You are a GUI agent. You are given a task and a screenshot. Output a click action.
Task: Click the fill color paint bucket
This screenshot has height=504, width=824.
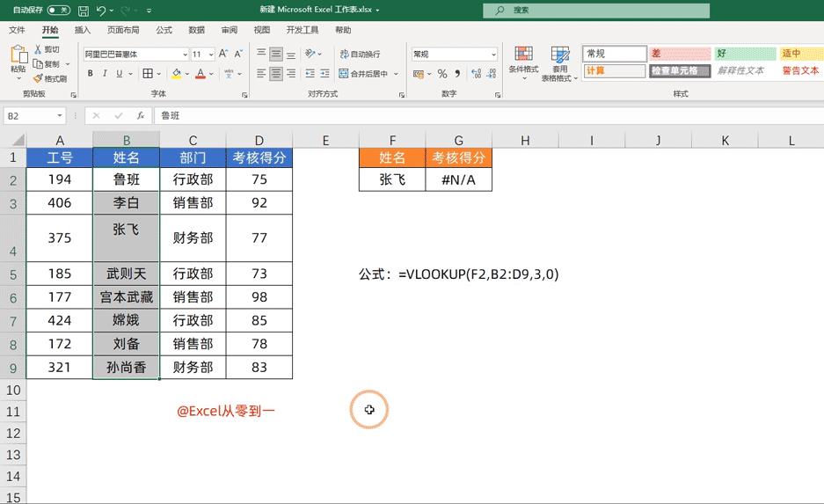pyautogui.click(x=176, y=74)
